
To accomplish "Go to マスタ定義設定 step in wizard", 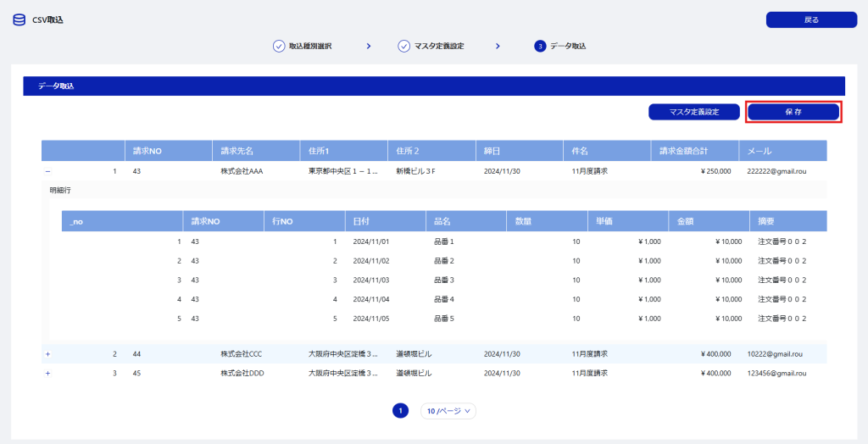I will (438, 46).
